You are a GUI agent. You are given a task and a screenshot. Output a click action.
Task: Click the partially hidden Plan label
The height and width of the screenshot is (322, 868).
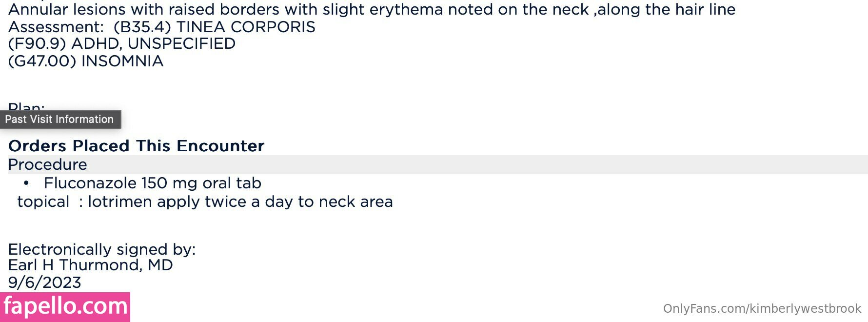[x=26, y=106]
